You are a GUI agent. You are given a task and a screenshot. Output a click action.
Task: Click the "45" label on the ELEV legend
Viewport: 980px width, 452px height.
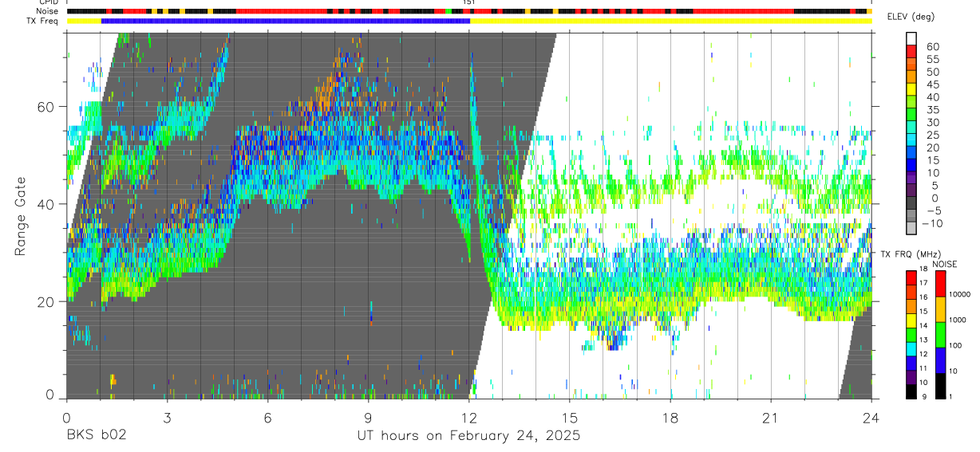932,85
